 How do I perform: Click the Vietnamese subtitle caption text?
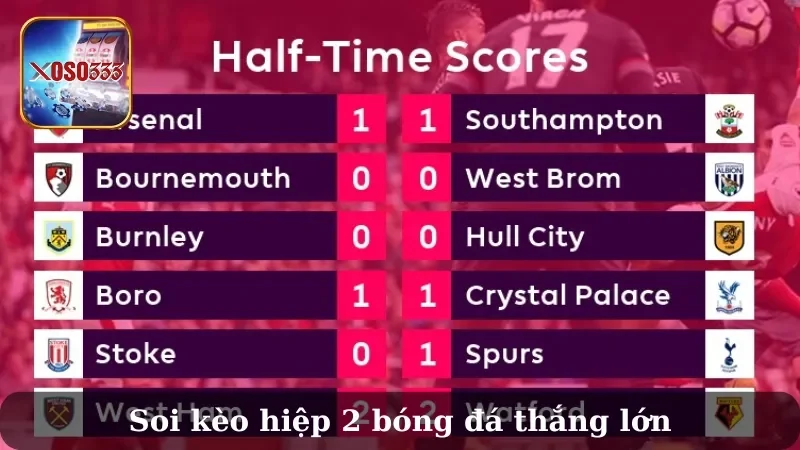pos(400,421)
